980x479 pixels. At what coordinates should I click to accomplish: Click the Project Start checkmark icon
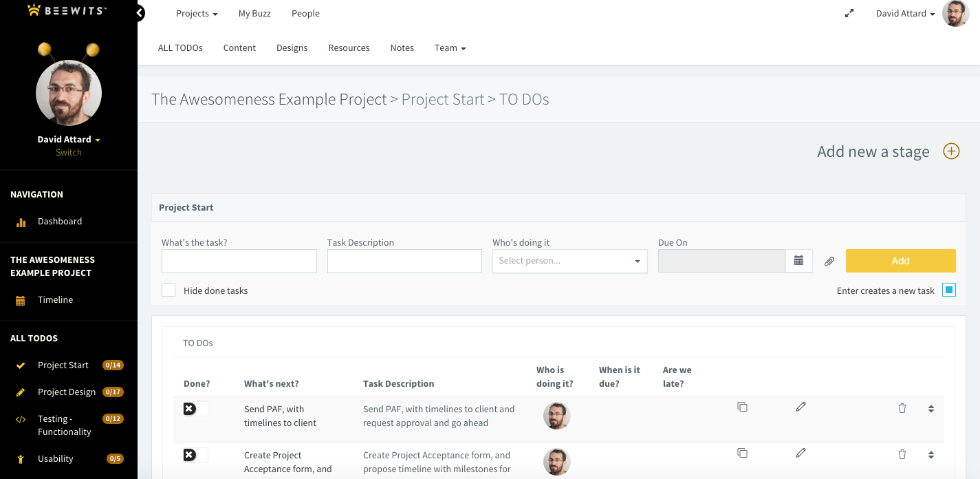click(21, 365)
